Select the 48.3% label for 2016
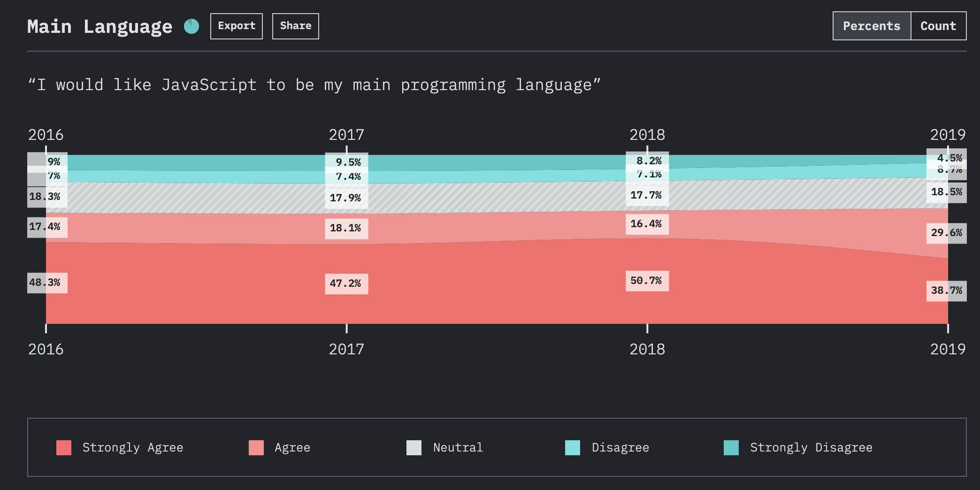980x490 pixels. [47, 283]
